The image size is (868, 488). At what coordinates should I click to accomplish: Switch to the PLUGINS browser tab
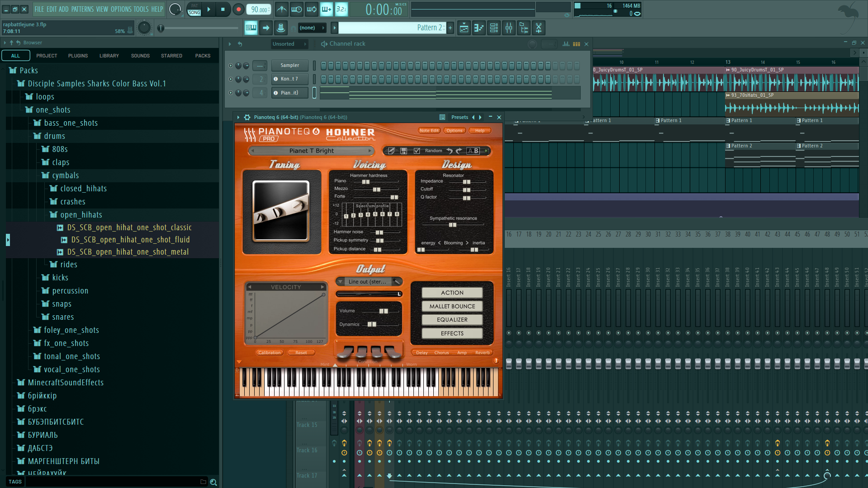78,56
